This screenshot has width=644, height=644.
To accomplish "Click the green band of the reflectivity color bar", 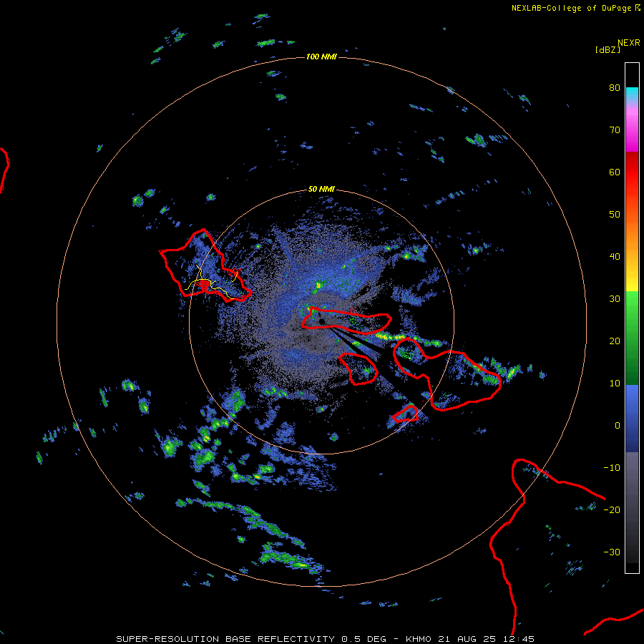I will tap(632, 338).
